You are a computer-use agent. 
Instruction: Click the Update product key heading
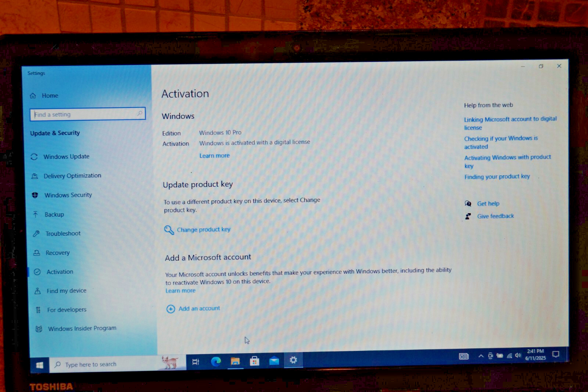point(198,184)
